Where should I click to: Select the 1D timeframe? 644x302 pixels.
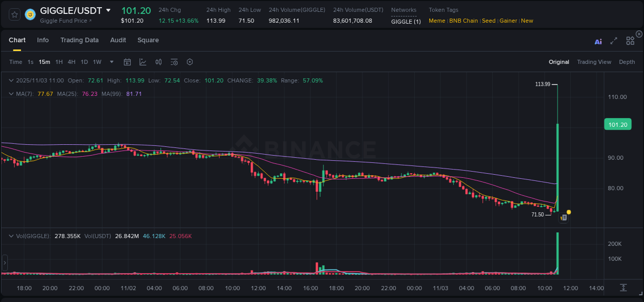(84, 62)
